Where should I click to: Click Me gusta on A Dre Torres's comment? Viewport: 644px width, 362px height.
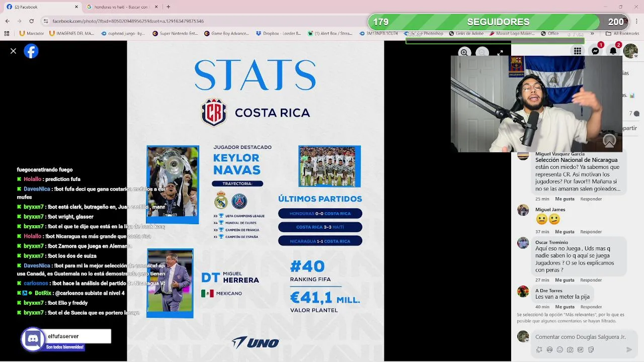pos(565,307)
